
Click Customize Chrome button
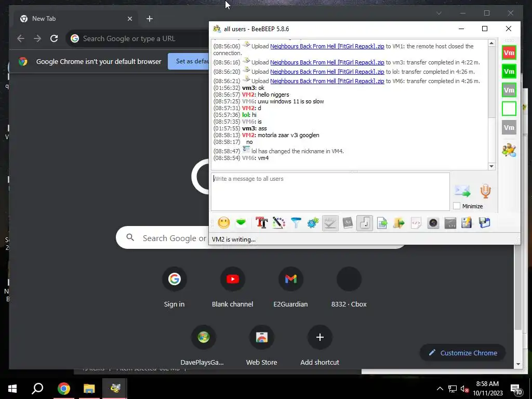pos(463,353)
